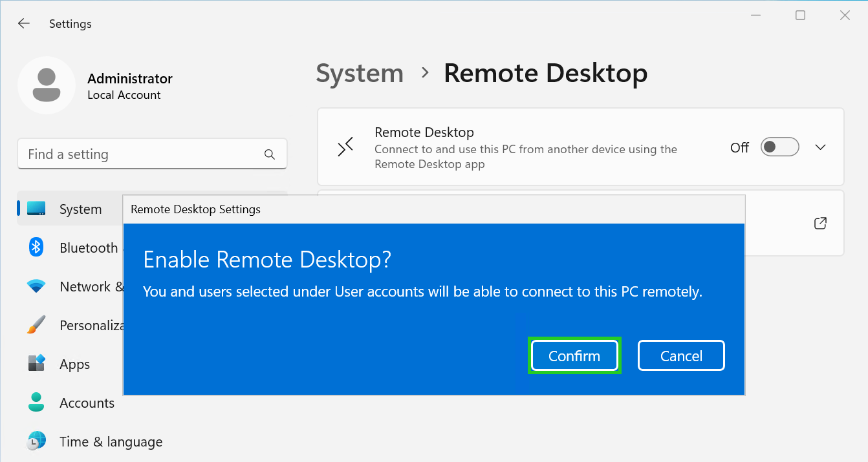Screen dimensions: 868x462
Task: Open Remote Desktop users via external link icon
Action: tap(819, 223)
